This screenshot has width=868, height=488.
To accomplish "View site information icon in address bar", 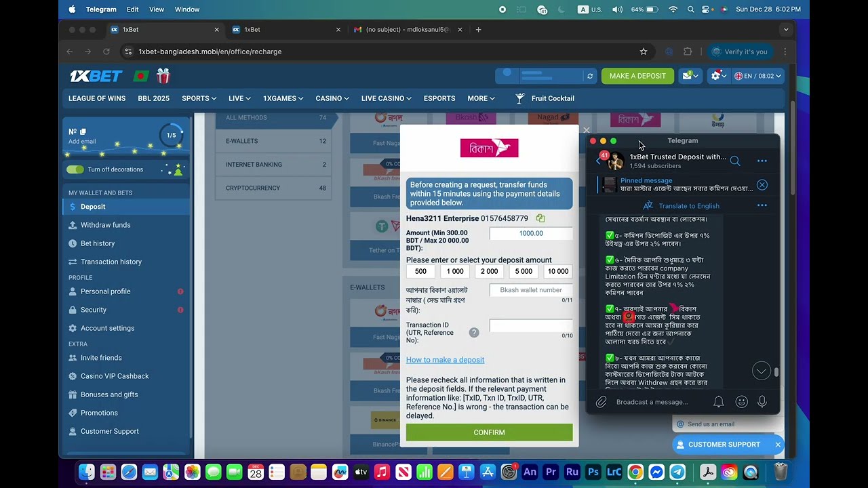I will click(x=129, y=52).
